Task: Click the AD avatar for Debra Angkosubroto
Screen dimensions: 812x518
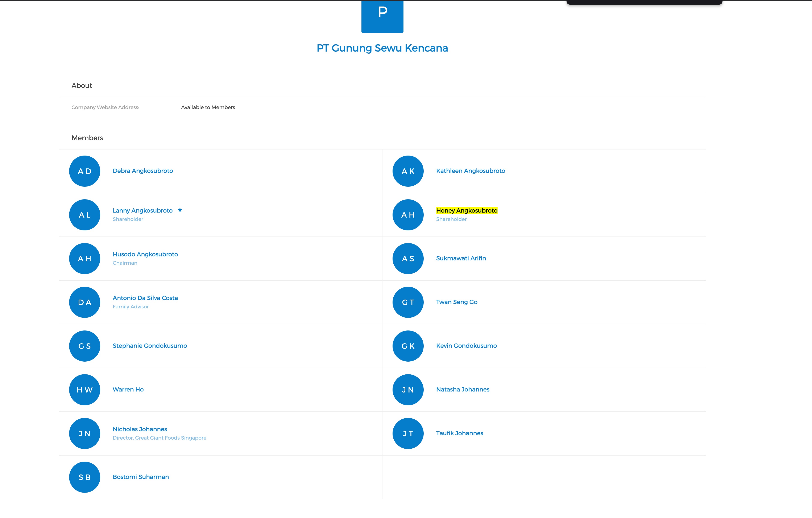Action: (85, 171)
